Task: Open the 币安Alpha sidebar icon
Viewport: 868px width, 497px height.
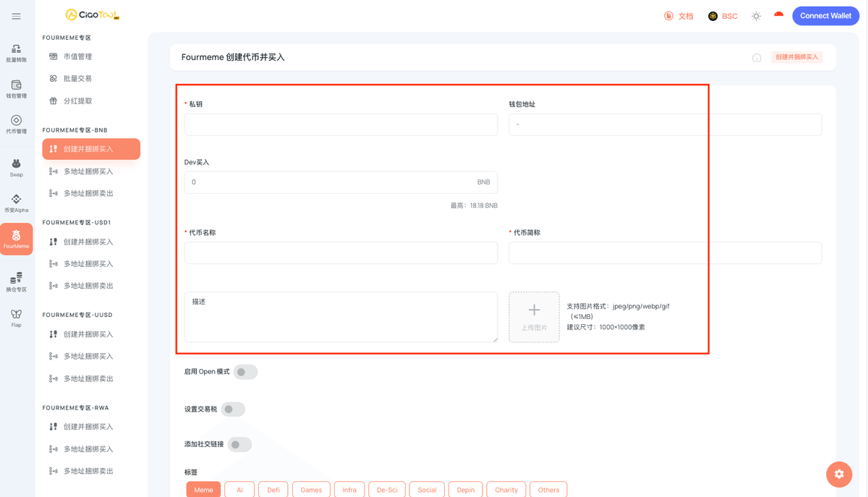Action: [x=16, y=203]
